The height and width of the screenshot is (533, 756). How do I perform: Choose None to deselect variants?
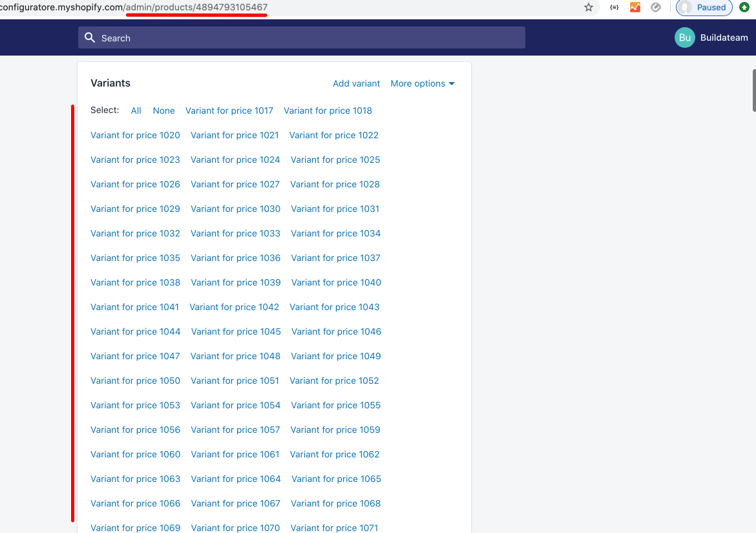163,110
